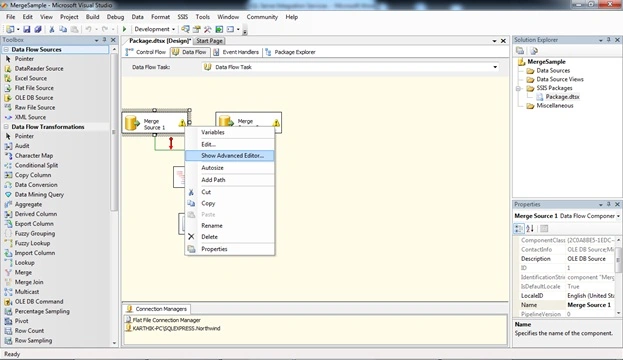Select Multicast transformation in Toolbox

click(x=27, y=292)
